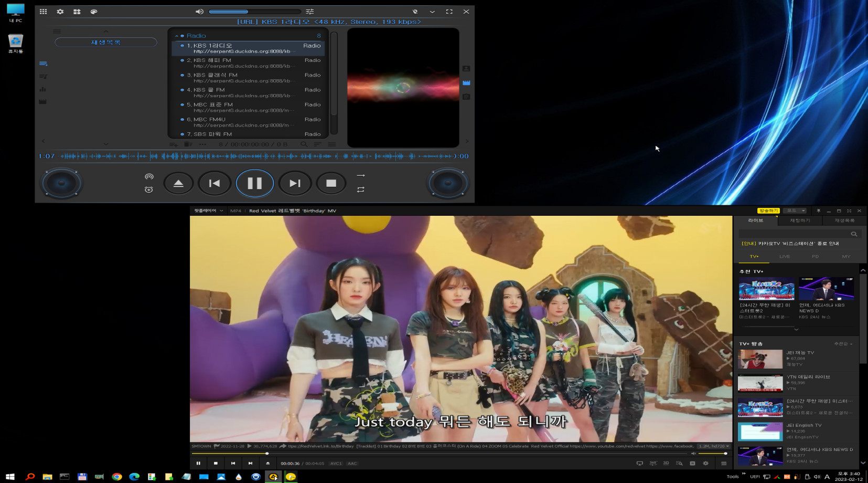Skip to next track in audio player
868x483 pixels.
[295, 183]
